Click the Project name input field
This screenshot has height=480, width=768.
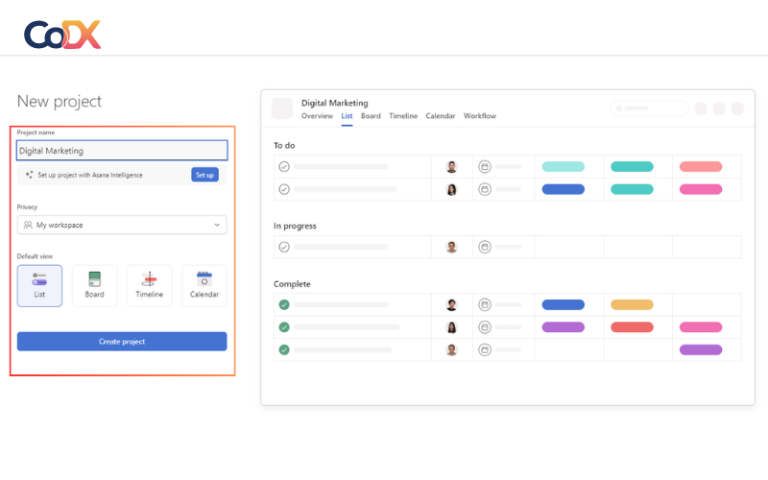tap(122, 151)
